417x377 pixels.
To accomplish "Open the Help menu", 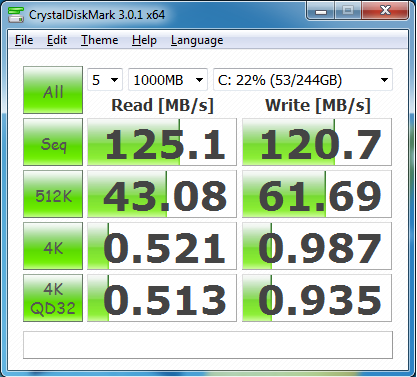I will [x=144, y=40].
